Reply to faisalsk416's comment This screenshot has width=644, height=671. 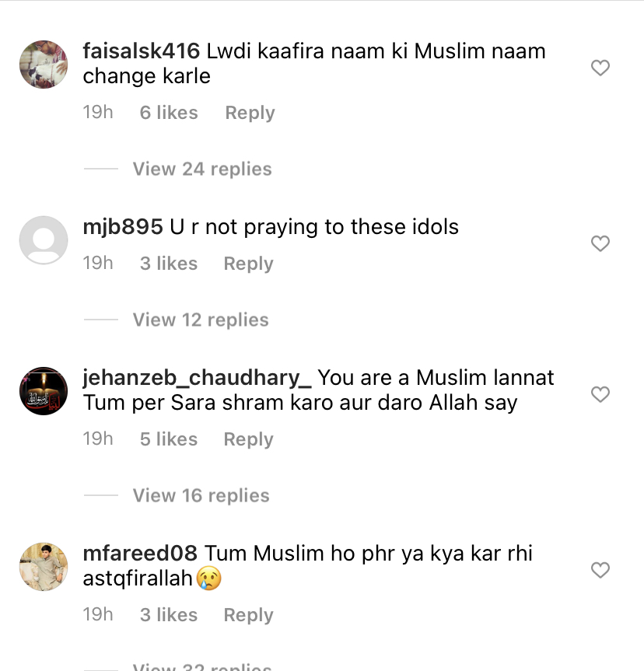(x=250, y=114)
